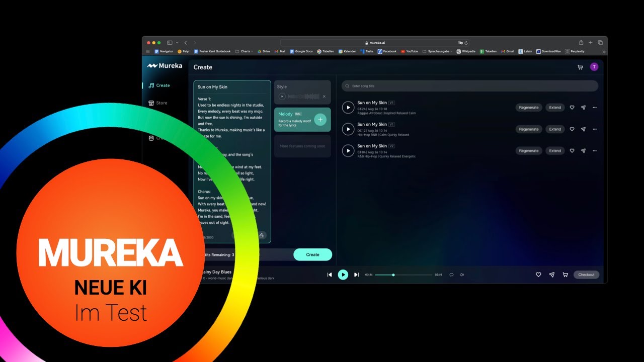Image resolution: width=644 pixels, height=362 pixels.
Task: Open the YouTube bookmark
Action: pyautogui.click(x=410, y=51)
